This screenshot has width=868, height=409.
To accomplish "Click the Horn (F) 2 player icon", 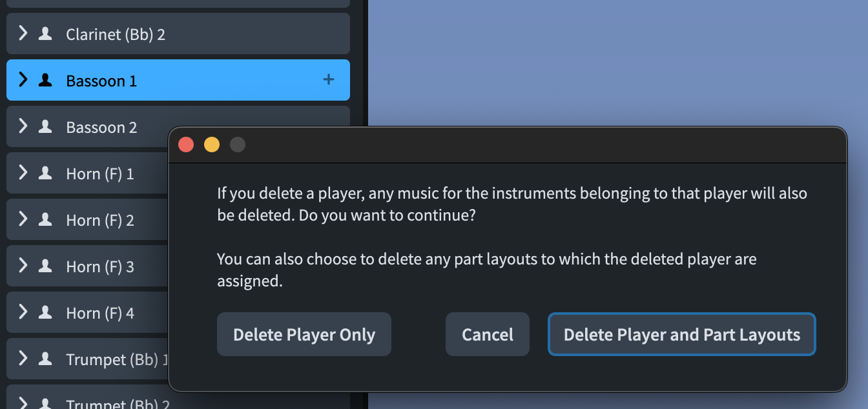I will tap(45, 219).
